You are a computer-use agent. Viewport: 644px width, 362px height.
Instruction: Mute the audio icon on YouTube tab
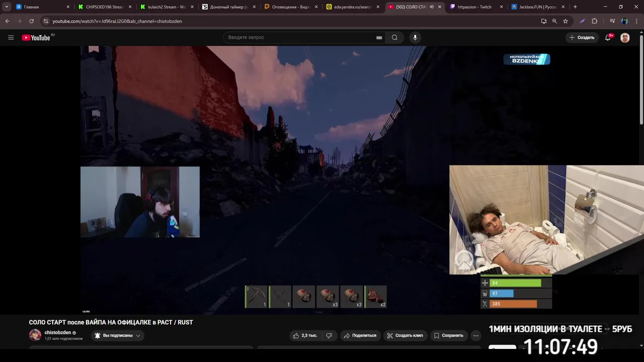(432, 7)
